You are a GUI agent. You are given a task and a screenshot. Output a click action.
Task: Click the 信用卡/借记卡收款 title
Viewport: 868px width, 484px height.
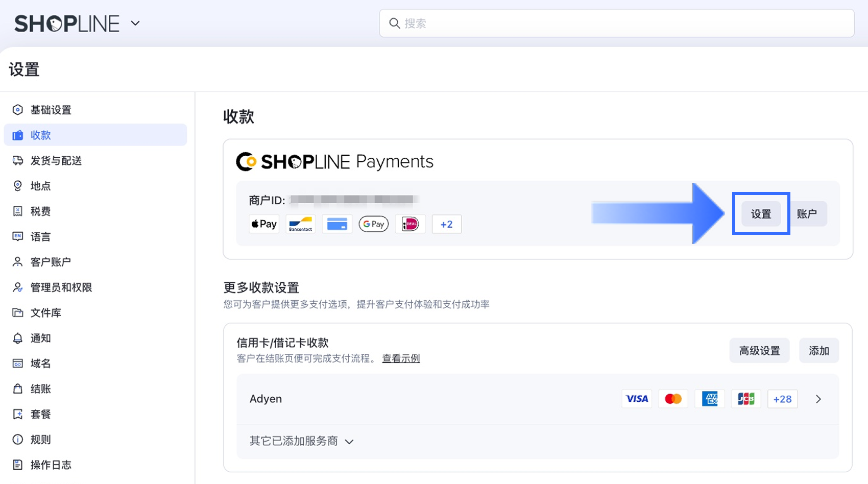282,343
